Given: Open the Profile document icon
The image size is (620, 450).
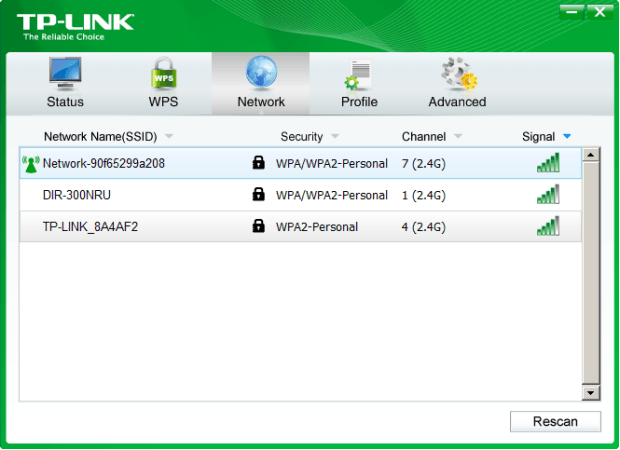Looking at the screenshot, I should [x=358, y=74].
